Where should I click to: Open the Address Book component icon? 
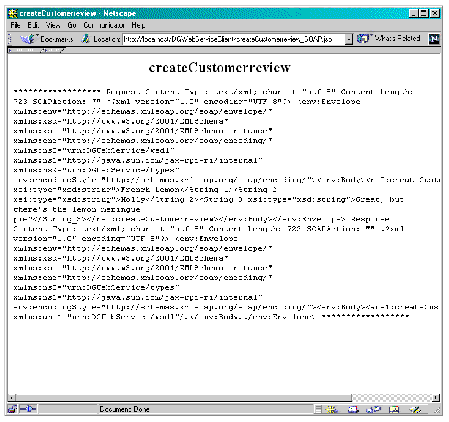coord(394,409)
